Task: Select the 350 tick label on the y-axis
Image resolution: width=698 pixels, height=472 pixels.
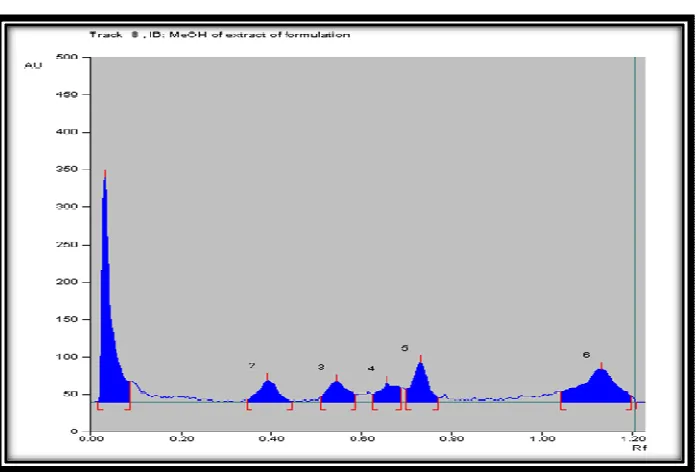Action: (x=67, y=169)
